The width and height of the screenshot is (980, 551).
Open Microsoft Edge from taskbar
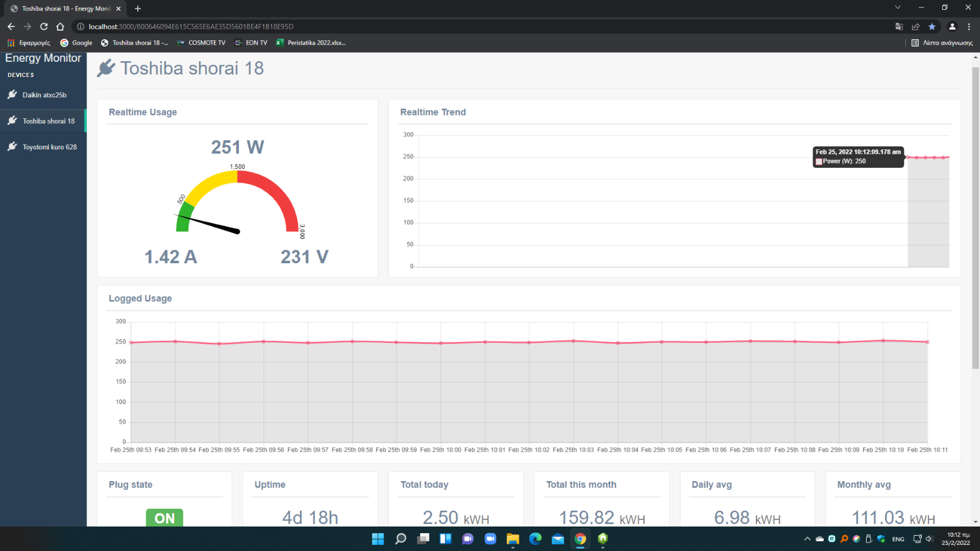[x=535, y=539]
